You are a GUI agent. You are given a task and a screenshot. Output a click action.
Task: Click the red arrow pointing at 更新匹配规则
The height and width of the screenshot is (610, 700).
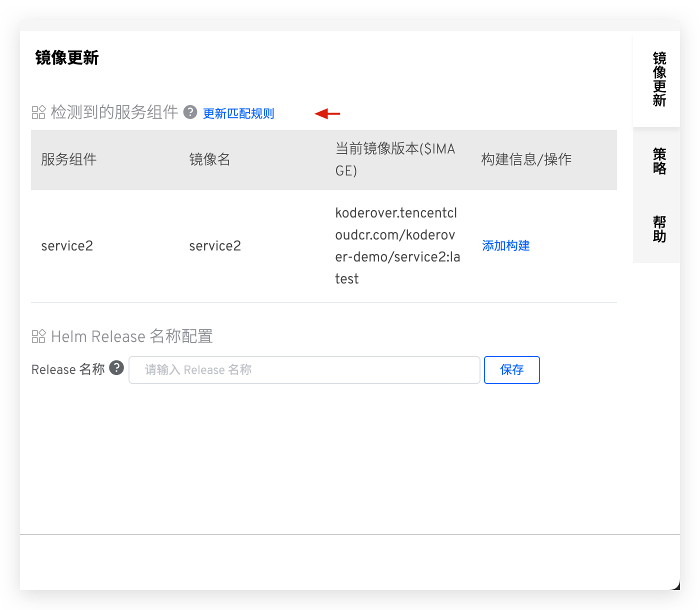point(327,114)
